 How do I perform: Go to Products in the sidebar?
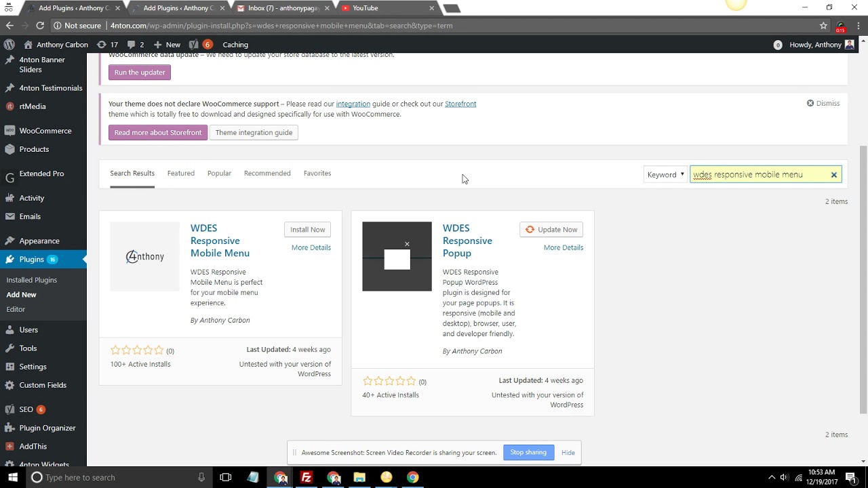click(x=43, y=149)
